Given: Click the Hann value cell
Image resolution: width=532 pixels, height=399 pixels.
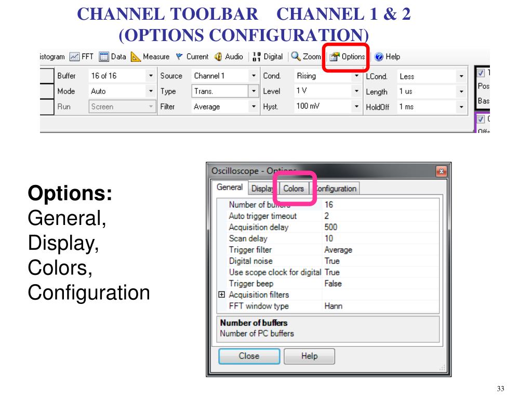Looking at the screenshot, I should pyautogui.click(x=381, y=306).
